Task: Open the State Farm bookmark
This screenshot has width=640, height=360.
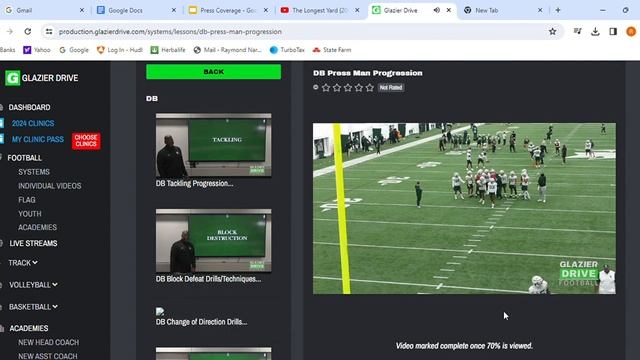Action: click(x=332, y=50)
